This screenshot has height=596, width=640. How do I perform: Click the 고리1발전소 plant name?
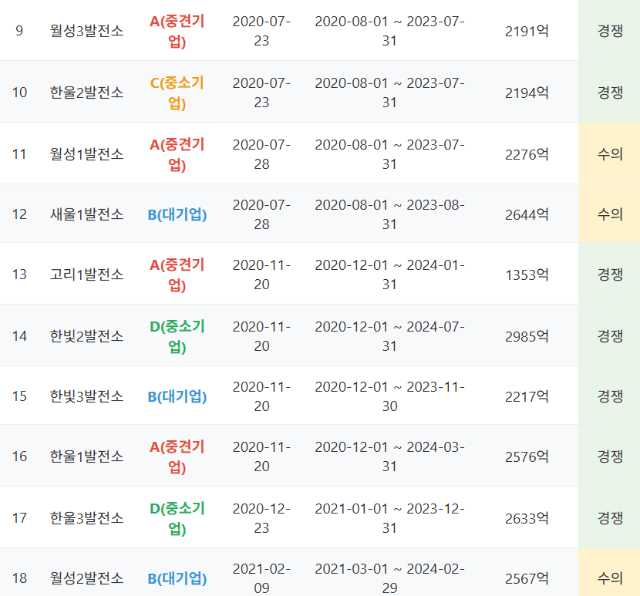[87, 274]
